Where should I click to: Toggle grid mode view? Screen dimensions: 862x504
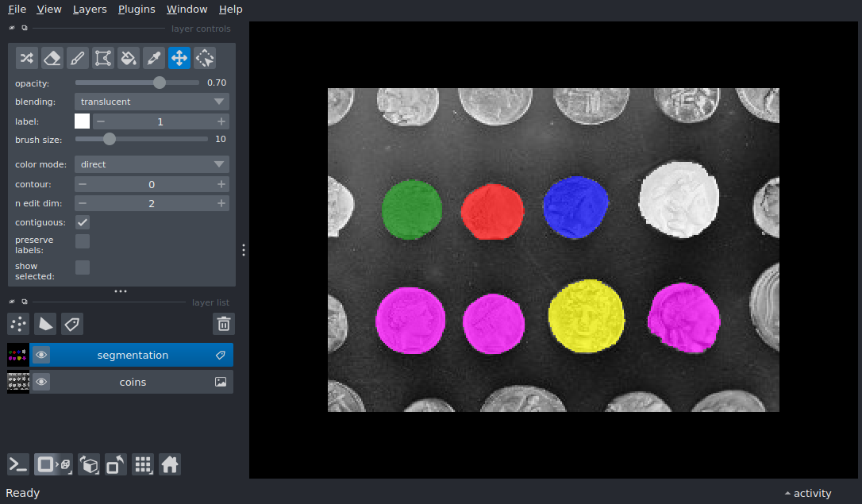click(143, 464)
